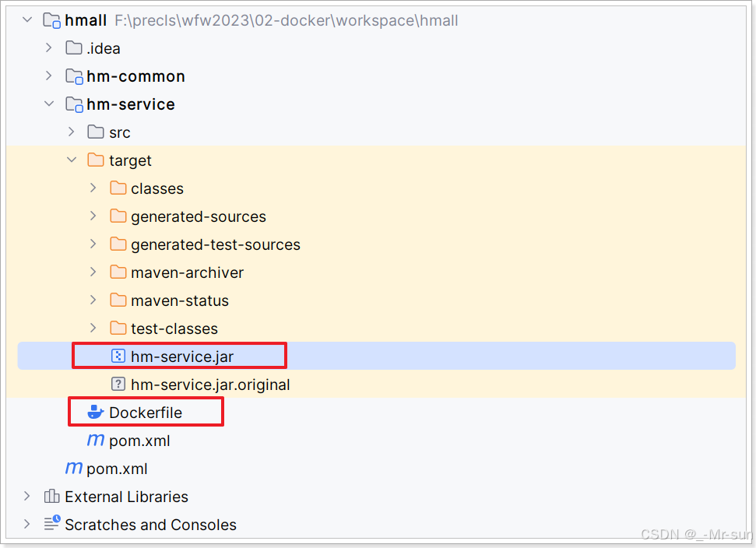Expand the Scratches and Consoles chevron
Viewport: 756px width, 548px height.
point(27,524)
